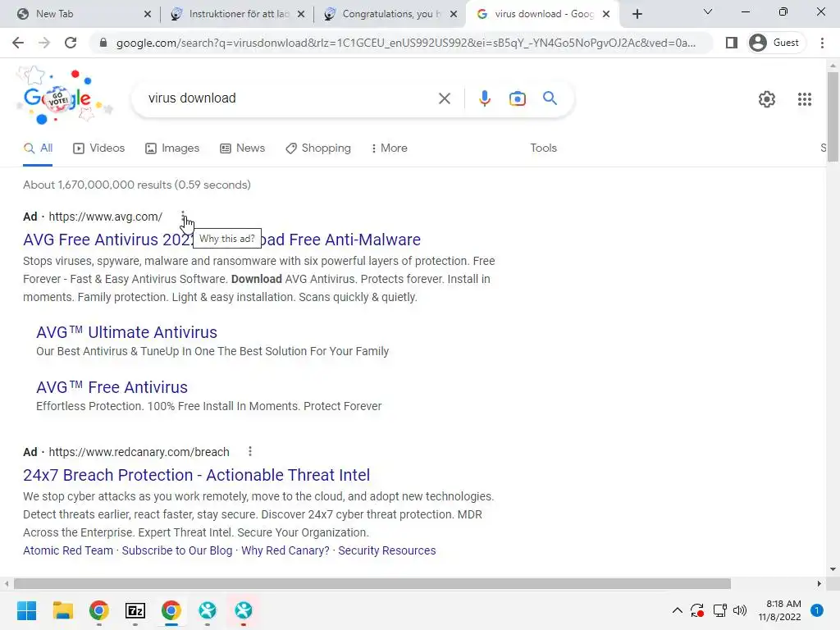Click the scroll right arrow
The height and width of the screenshot is (630, 840).
click(819, 583)
